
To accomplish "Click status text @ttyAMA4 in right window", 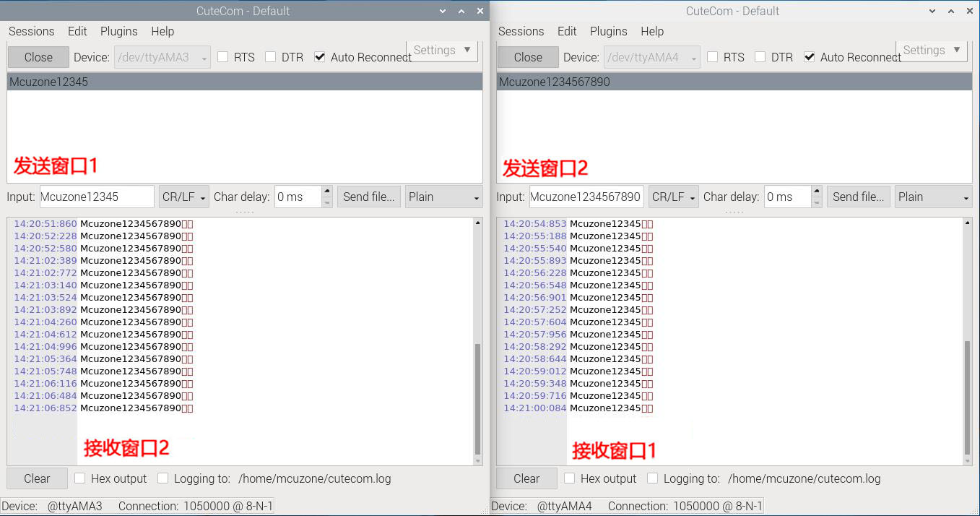I will (565, 506).
